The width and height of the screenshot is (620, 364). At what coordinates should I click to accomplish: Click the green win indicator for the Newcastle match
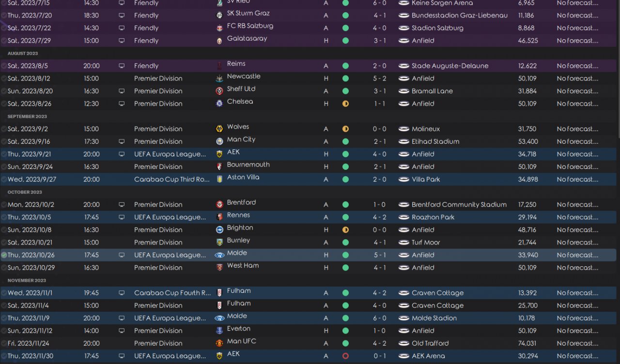(345, 78)
